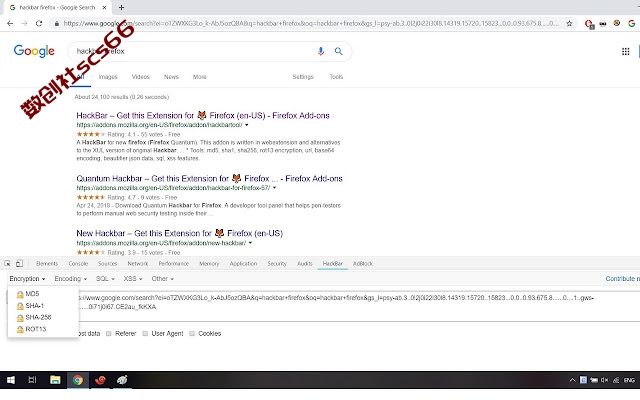Open the DevTools Elements tab
The height and width of the screenshot is (400, 640).
tap(47, 264)
